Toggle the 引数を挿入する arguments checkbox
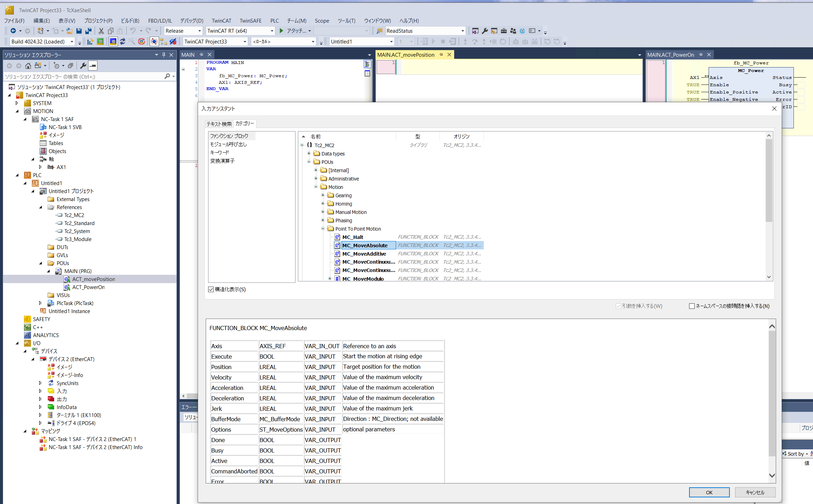 click(x=618, y=306)
